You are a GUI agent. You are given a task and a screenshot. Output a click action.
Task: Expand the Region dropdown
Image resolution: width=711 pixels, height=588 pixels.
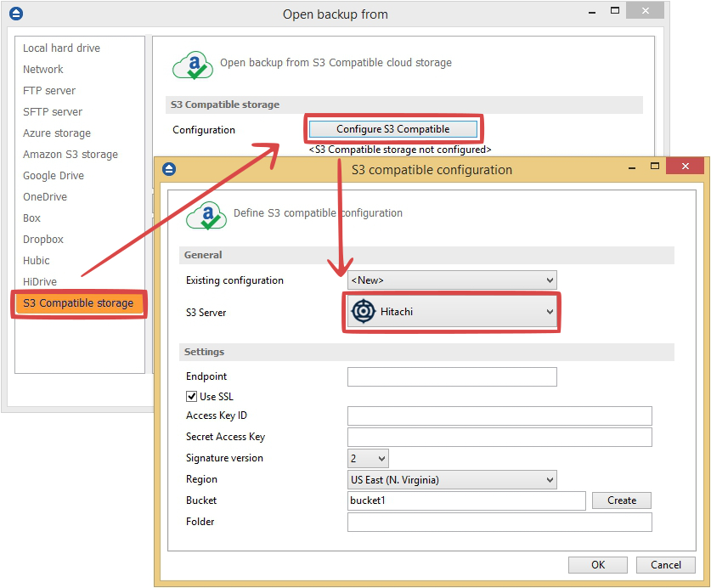(452, 480)
